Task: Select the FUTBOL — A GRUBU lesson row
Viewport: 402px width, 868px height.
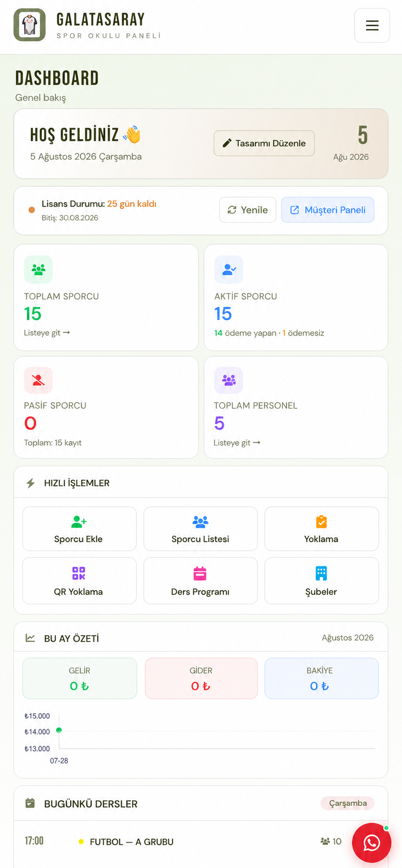Action: click(201, 842)
